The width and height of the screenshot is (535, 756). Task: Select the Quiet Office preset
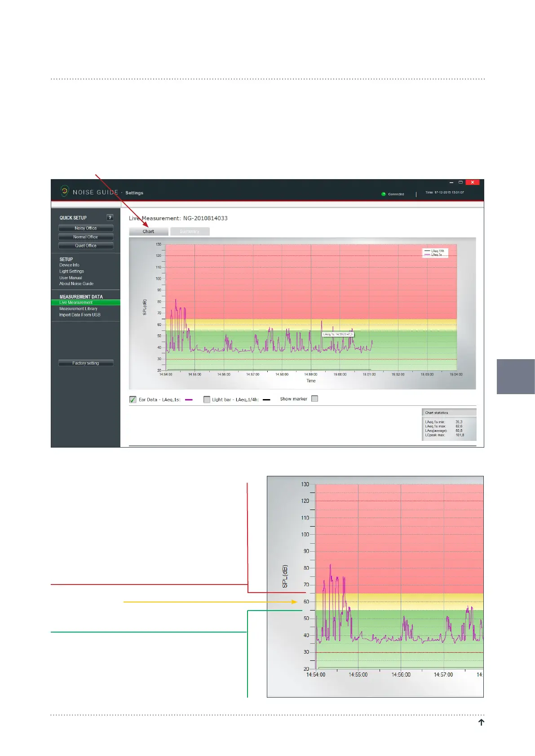point(86,246)
